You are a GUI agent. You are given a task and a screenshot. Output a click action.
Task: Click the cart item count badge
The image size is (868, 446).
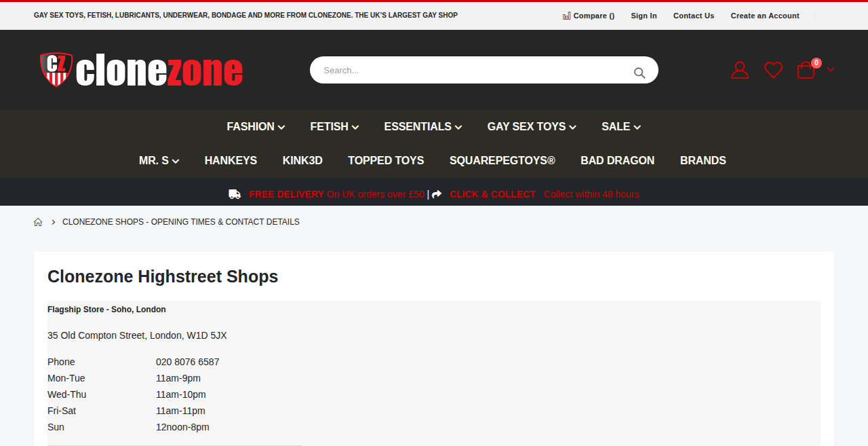[x=816, y=63]
